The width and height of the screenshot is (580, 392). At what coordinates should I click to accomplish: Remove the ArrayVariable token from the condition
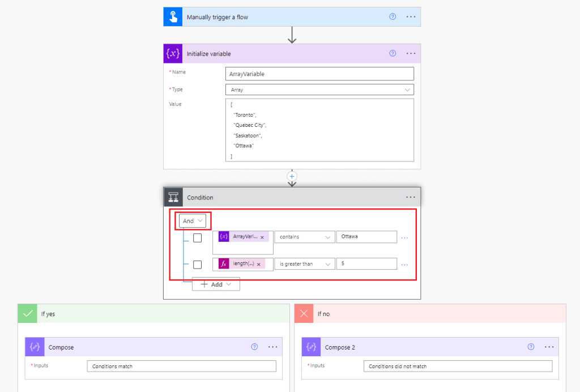pos(262,237)
